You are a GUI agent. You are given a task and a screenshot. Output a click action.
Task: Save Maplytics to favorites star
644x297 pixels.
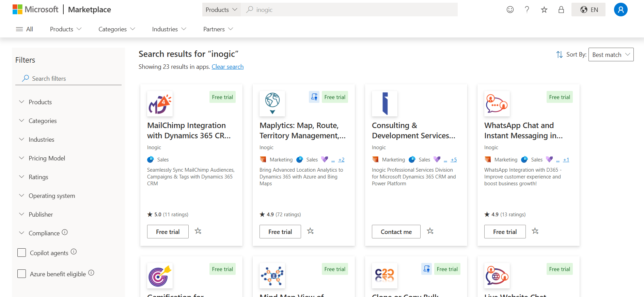[x=310, y=231]
